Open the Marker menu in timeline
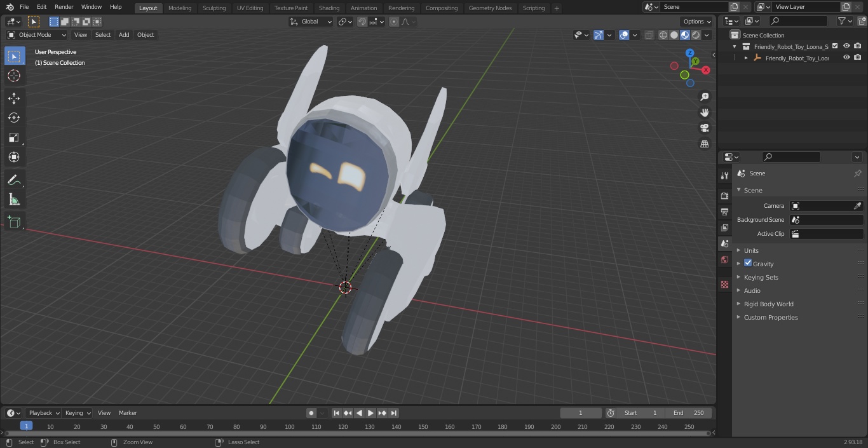This screenshot has height=448, width=868. tap(128, 413)
